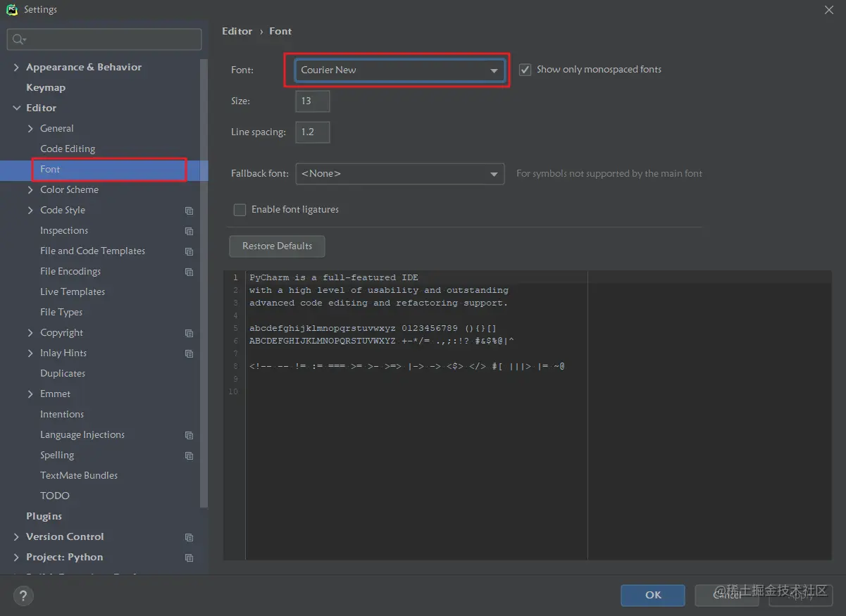Click the project-level icon beside Inlay Hints
This screenshot has height=616, width=846.
pyautogui.click(x=189, y=353)
